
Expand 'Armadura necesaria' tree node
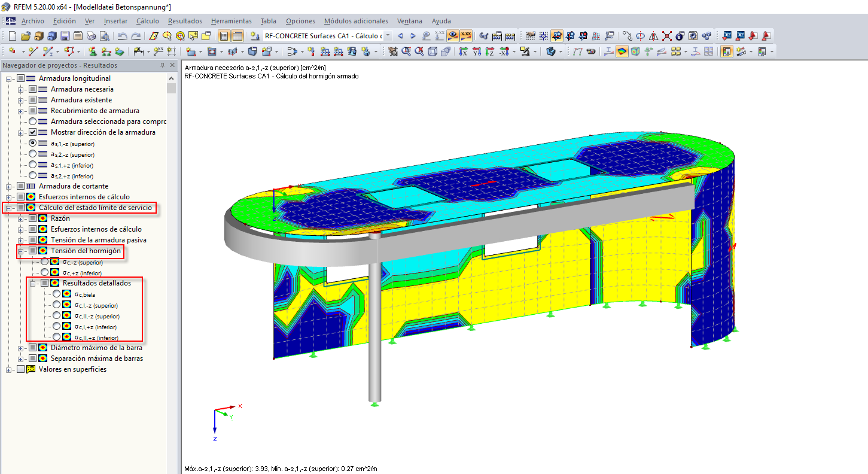[21, 89]
